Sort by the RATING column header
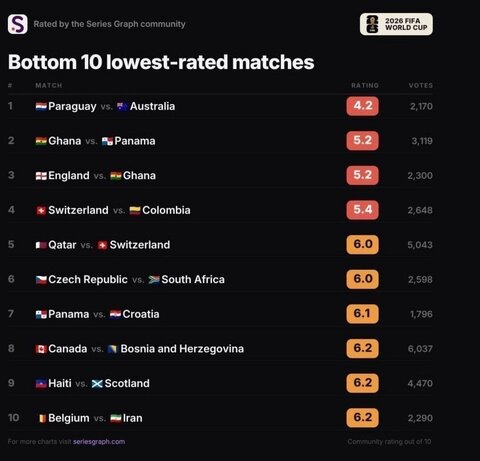 click(365, 85)
